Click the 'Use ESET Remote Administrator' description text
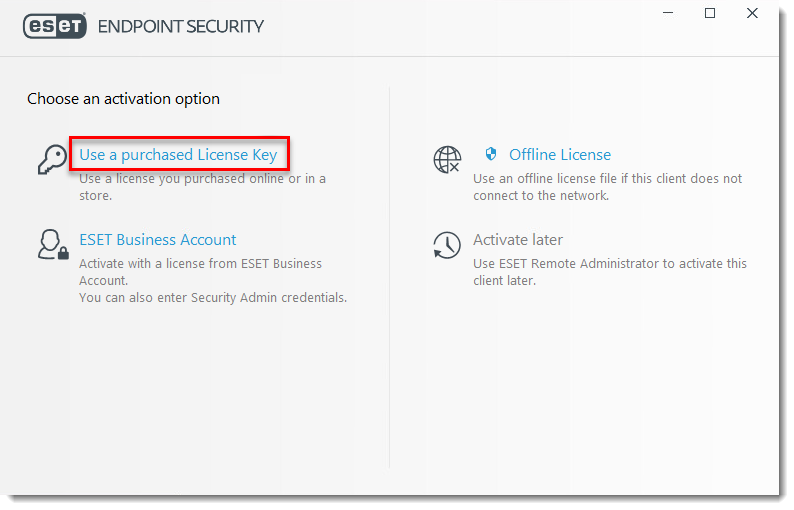 click(x=610, y=272)
